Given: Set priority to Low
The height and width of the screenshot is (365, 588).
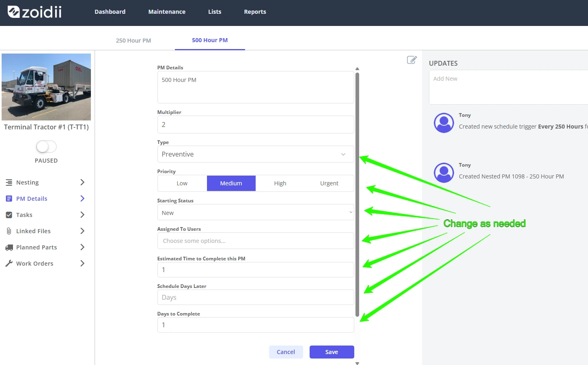Looking at the screenshot, I should [x=182, y=183].
